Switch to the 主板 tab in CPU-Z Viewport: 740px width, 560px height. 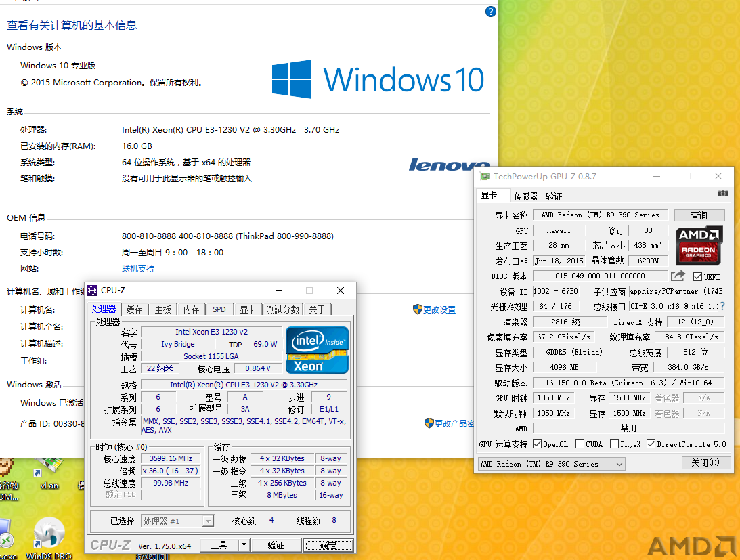[x=162, y=309]
